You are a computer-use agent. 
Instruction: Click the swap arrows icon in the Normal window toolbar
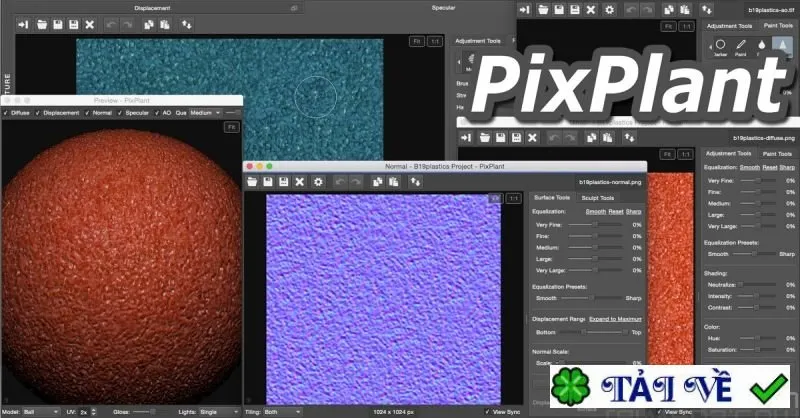(415, 182)
